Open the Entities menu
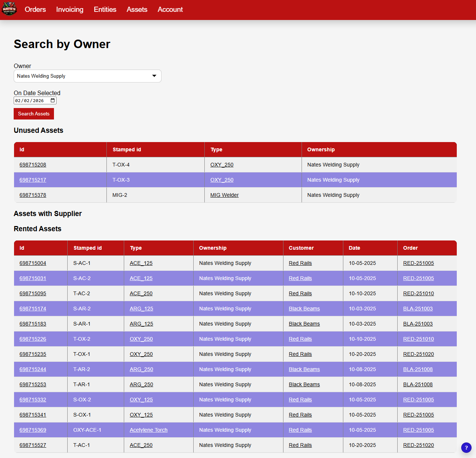This screenshot has width=476, height=458. [105, 10]
